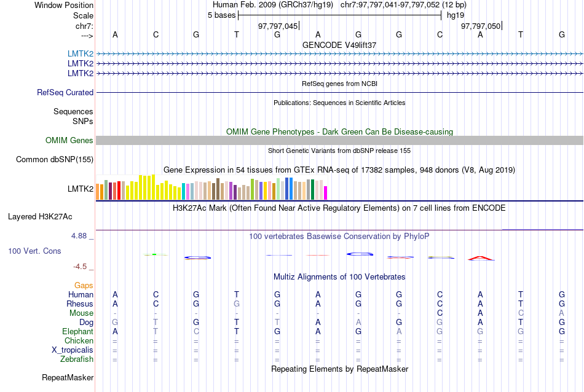The width and height of the screenshot is (584, 392).
Task: Click the SNPs track label
Action: (x=83, y=121)
